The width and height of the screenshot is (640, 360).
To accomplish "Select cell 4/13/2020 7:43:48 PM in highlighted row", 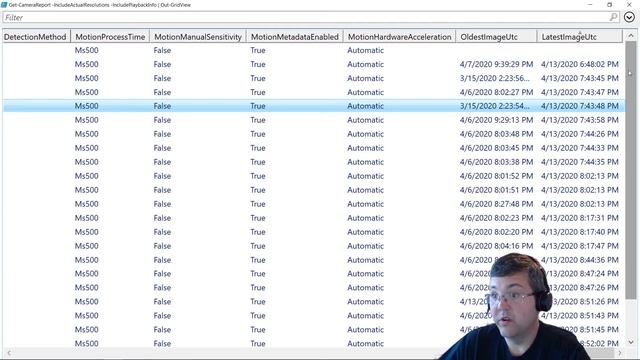I will pos(580,106).
